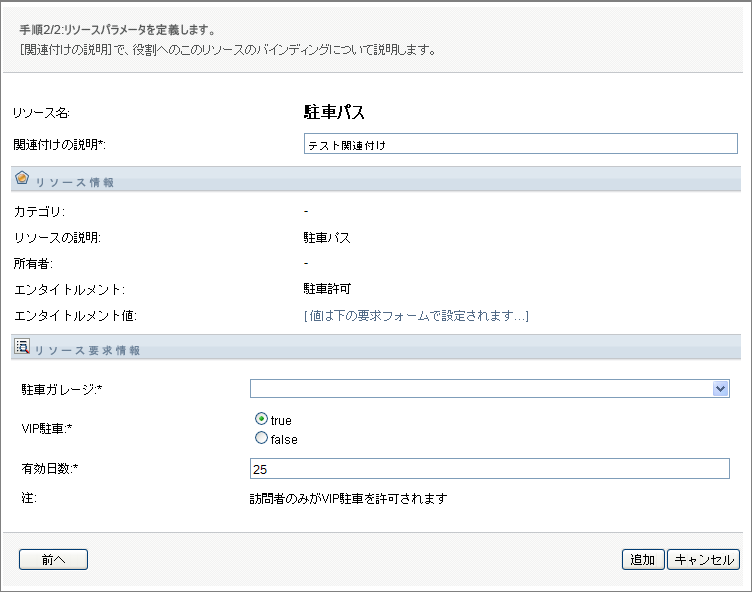Click the 手順2/2 step heading text

117,30
